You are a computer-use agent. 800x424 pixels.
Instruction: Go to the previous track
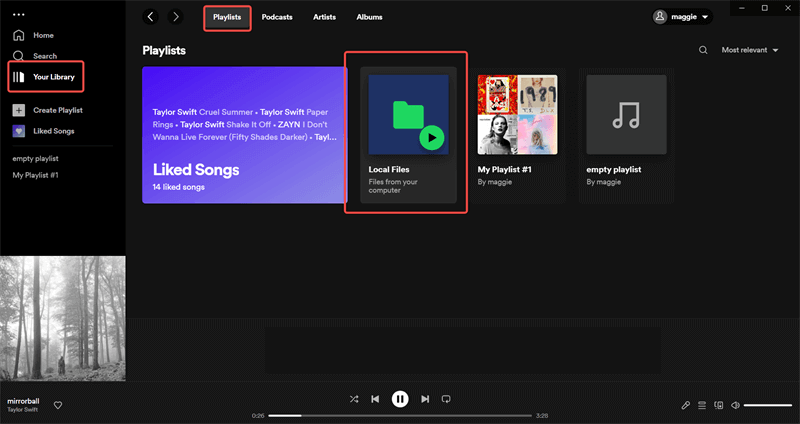pyautogui.click(x=375, y=399)
